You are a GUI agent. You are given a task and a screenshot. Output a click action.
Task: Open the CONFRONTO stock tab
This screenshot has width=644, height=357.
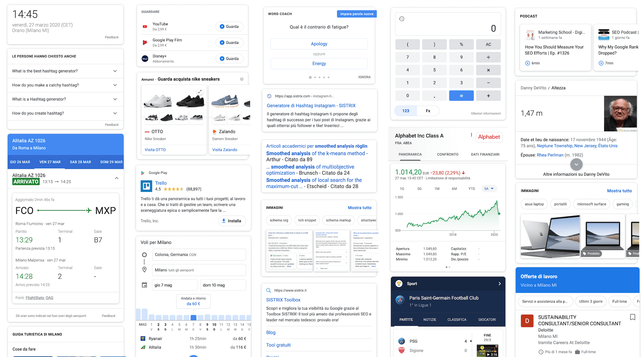coord(448,155)
